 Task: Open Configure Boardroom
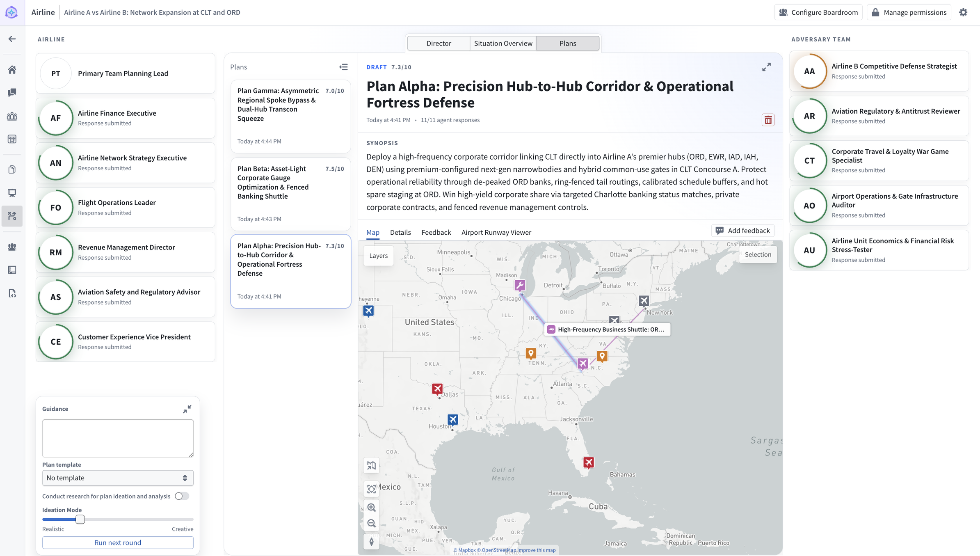[x=818, y=12]
